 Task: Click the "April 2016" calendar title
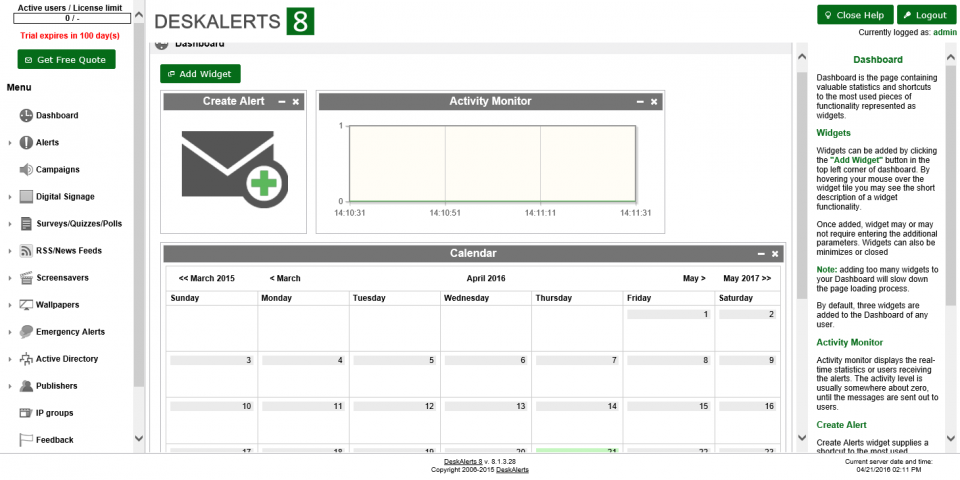486,278
